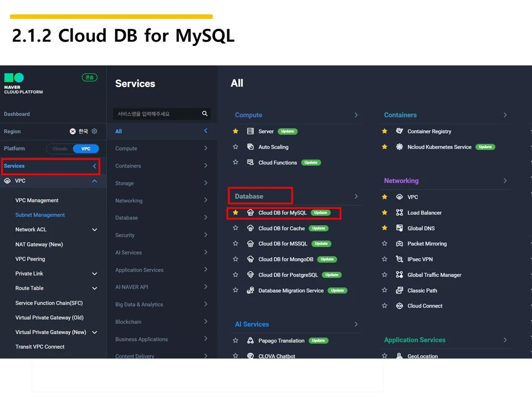
Task: Select the Security category
Action: [162, 235]
